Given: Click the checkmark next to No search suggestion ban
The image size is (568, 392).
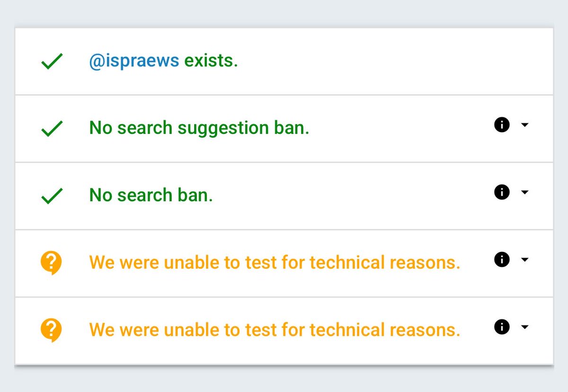Looking at the screenshot, I should [52, 129].
